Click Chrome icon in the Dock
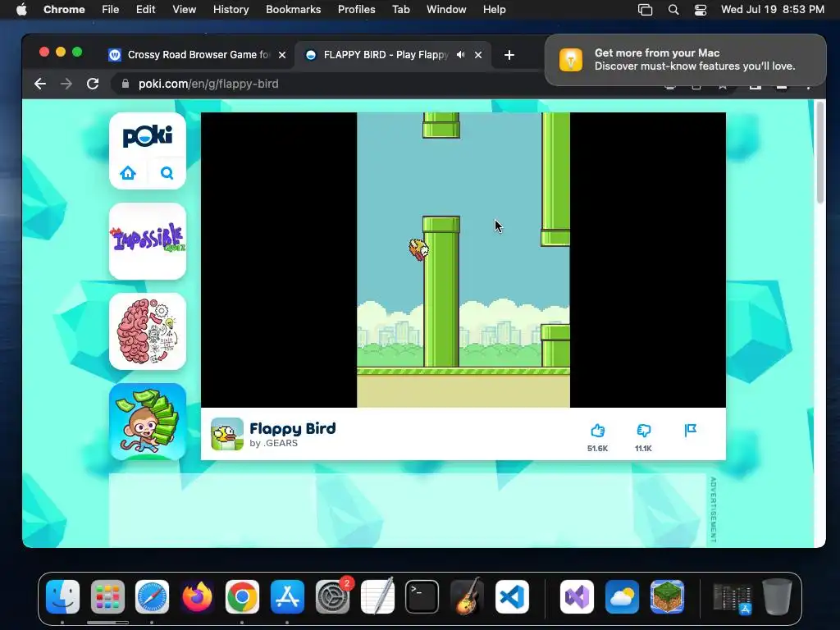Viewport: 840px width, 630px height. click(x=242, y=597)
